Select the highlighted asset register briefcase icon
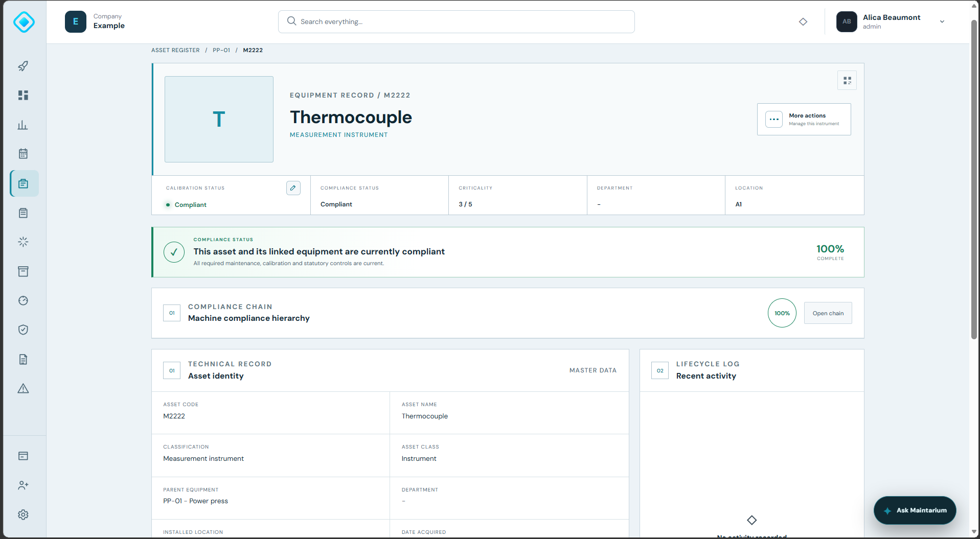The width and height of the screenshot is (980, 539). [24, 183]
